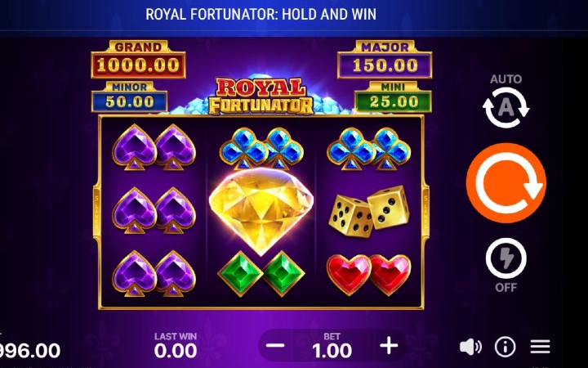The image size is (588, 368).
Task: Increase bet with plus button
Action: coord(389,345)
